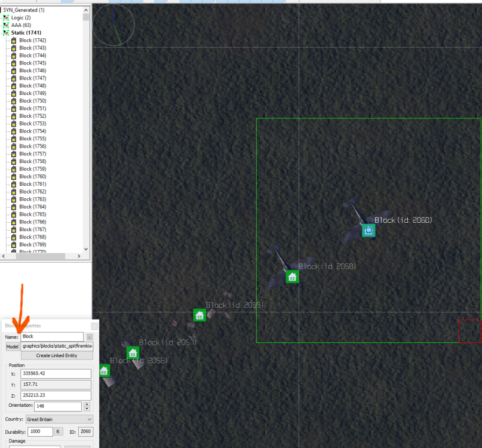482x448 pixels.
Task: Click the icon beside Block (1742)
Action: point(14,40)
